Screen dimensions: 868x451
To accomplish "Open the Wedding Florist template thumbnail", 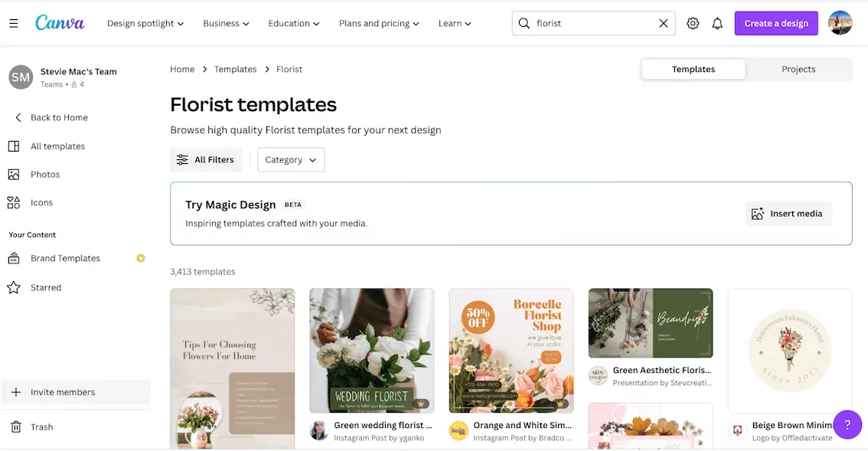I will [x=371, y=351].
